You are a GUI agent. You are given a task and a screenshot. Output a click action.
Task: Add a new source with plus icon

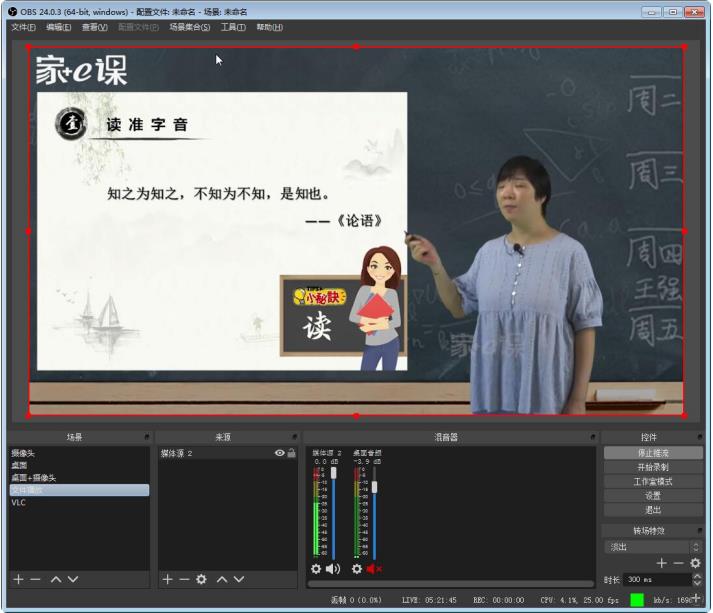point(167,580)
